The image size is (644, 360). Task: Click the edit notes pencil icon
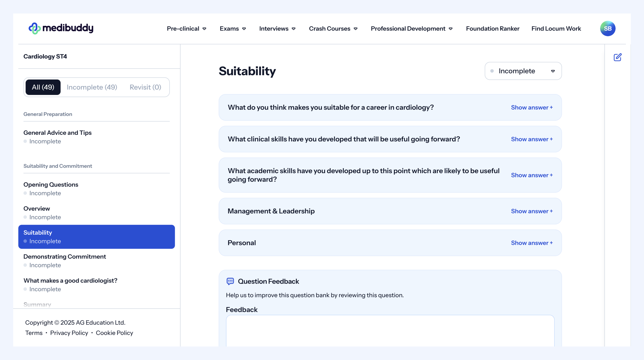(x=617, y=57)
